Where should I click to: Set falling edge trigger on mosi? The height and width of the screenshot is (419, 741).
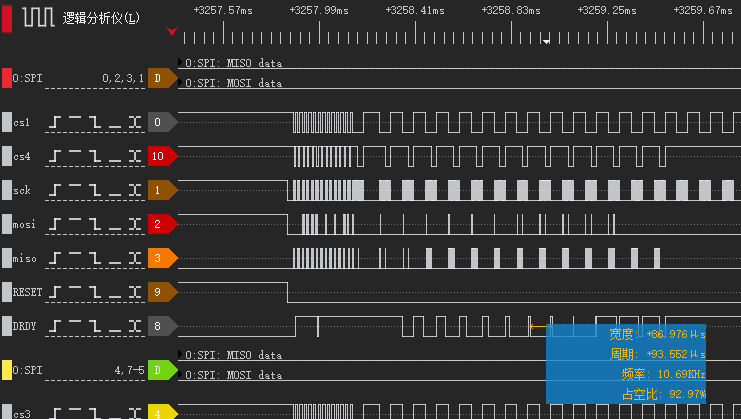tap(95, 224)
